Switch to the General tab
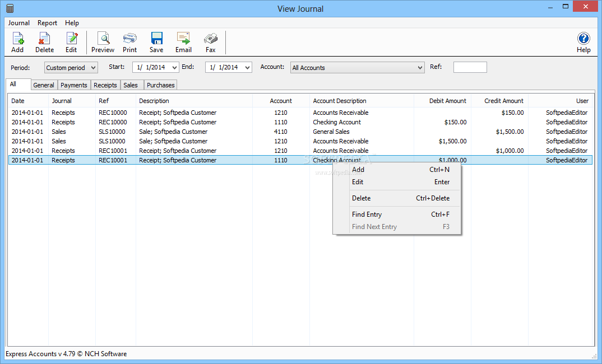 tap(44, 85)
